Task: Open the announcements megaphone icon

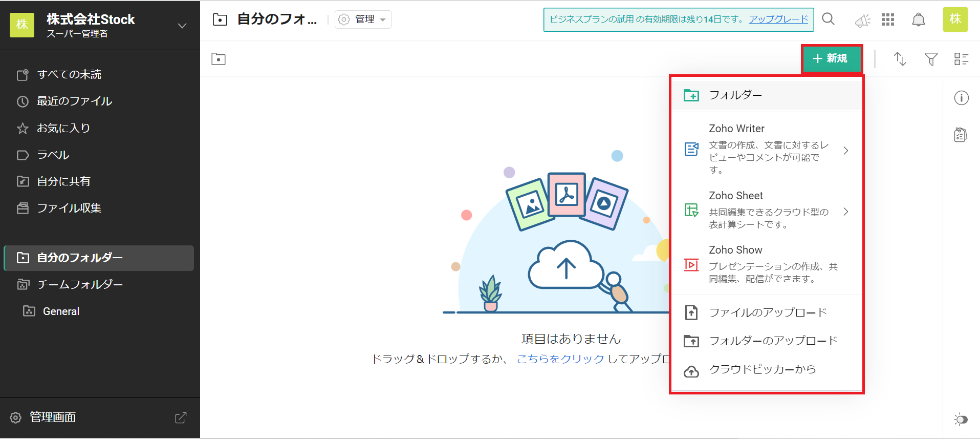Action: tap(863, 20)
